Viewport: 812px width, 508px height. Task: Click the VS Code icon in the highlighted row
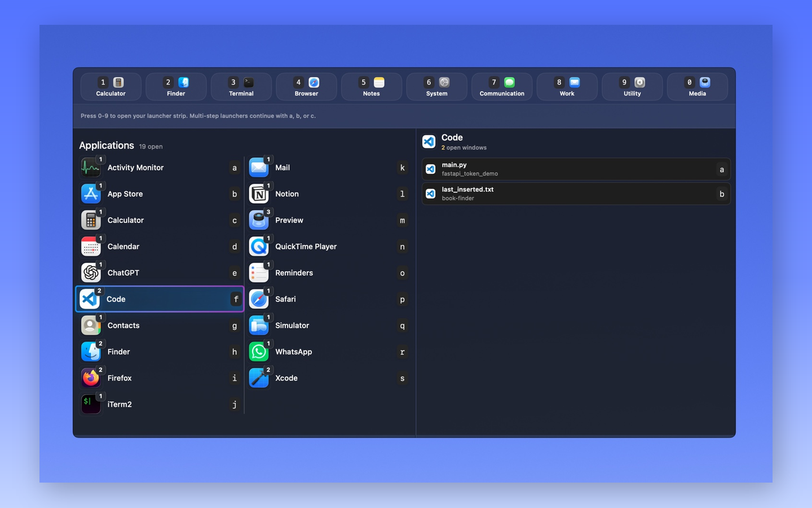pyautogui.click(x=90, y=299)
